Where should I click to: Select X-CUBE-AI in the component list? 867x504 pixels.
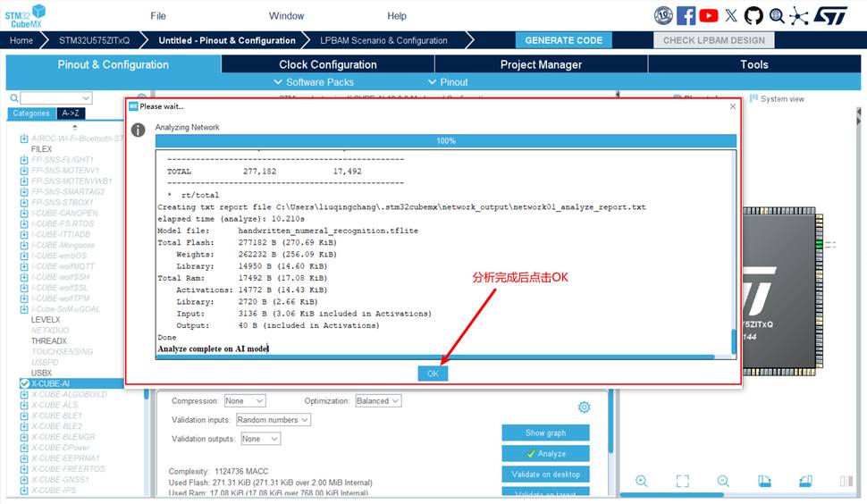[x=72, y=383]
